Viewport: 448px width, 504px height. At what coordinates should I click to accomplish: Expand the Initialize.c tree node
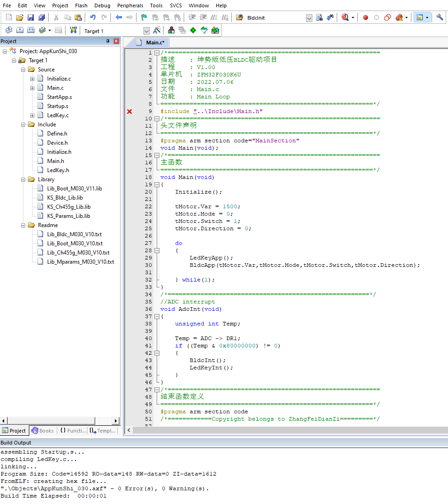[33, 79]
